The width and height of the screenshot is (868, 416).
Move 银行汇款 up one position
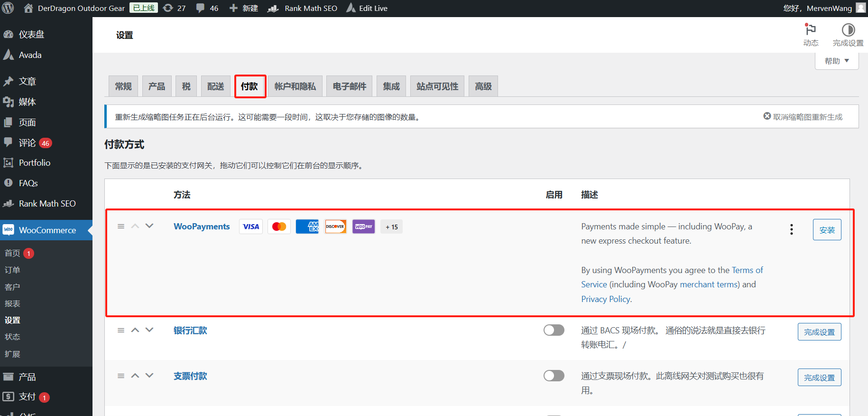pyautogui.click(x=135, y=330)
